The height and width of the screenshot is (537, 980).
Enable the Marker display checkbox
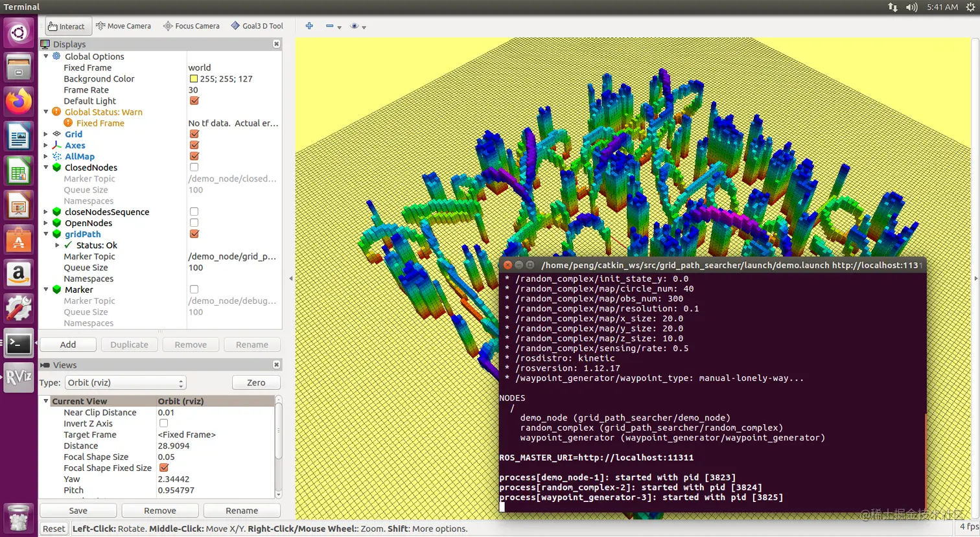pyautogui.click(x=194, y=290)
